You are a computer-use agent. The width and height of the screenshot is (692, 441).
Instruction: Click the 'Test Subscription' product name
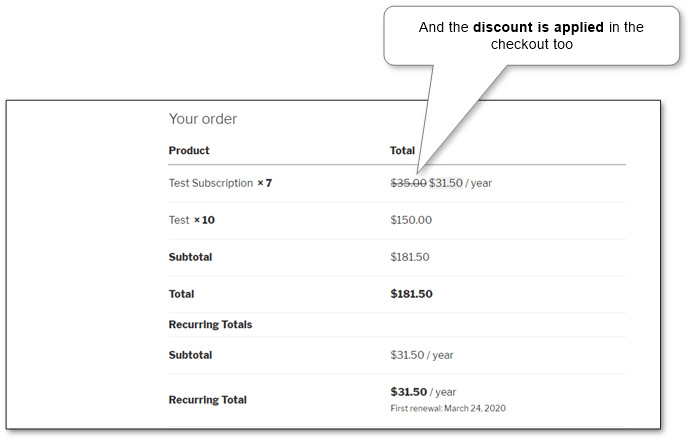(211, 183)
